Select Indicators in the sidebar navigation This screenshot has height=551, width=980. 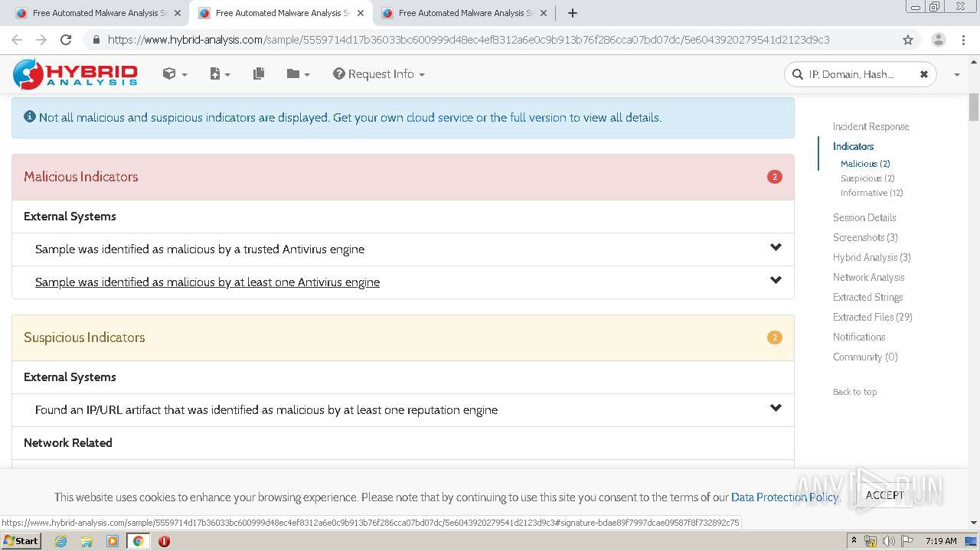coord(853,146)
